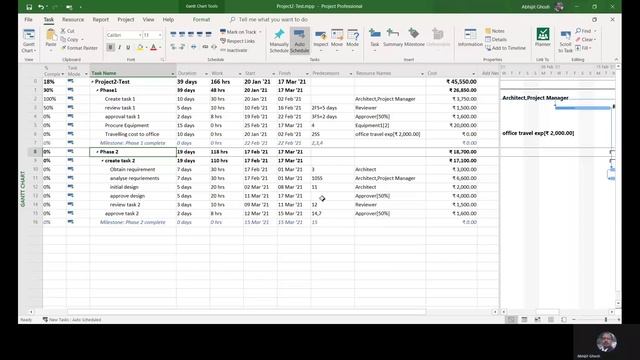Open the File menu

tap(28, 20)
